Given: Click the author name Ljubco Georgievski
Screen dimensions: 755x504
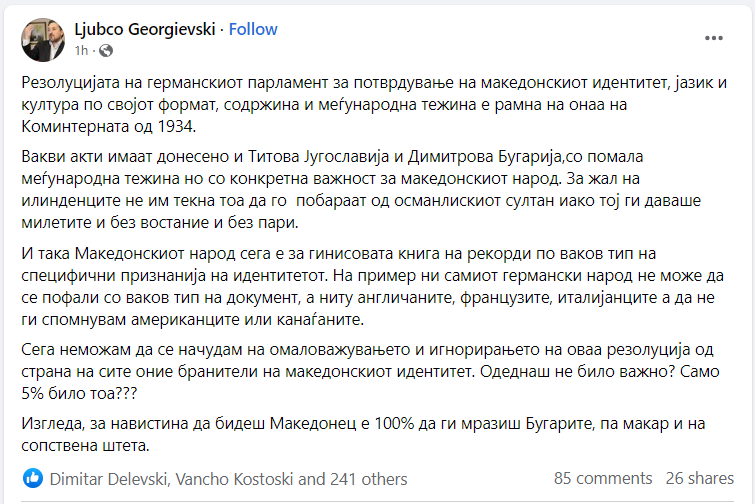Looking at the screenshot, I should pos(144,29).
